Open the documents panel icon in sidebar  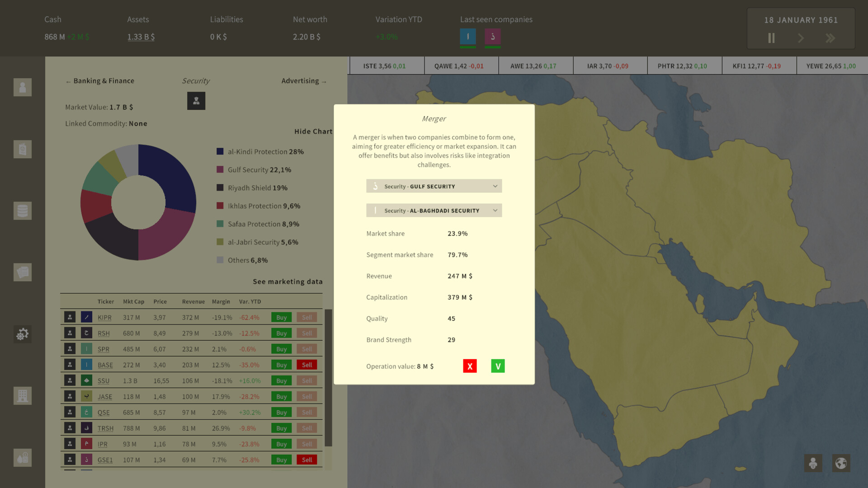point(22,272)
